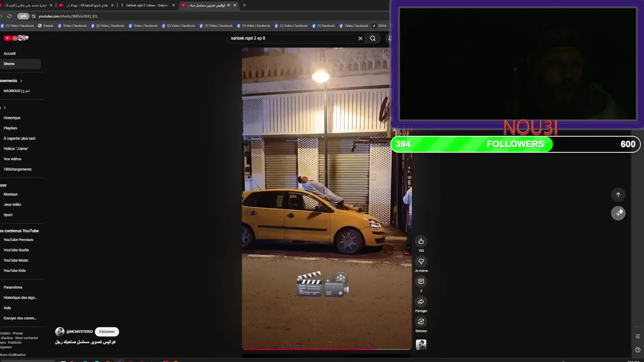The height and width of the screenshot is (362, 644).
Task: Go to next short with down arrow
Action: 618,213
